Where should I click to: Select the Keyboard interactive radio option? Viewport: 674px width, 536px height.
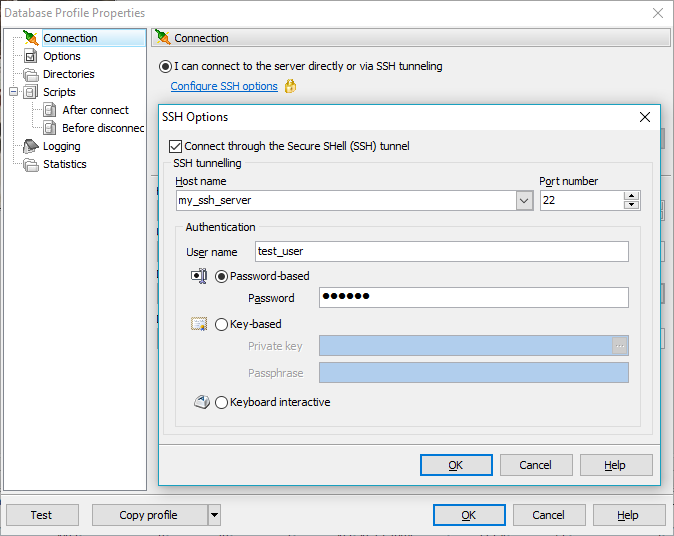[222, 402]
